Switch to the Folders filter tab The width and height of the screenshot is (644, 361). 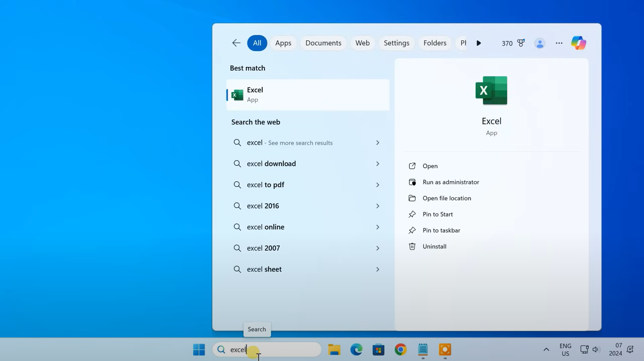(435, 43)
